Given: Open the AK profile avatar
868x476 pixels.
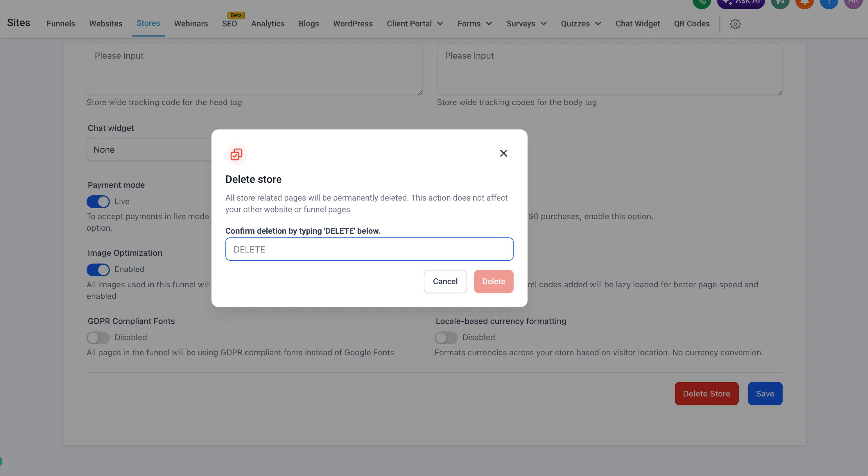Looking at the screenshot, I should click(853, 3).
